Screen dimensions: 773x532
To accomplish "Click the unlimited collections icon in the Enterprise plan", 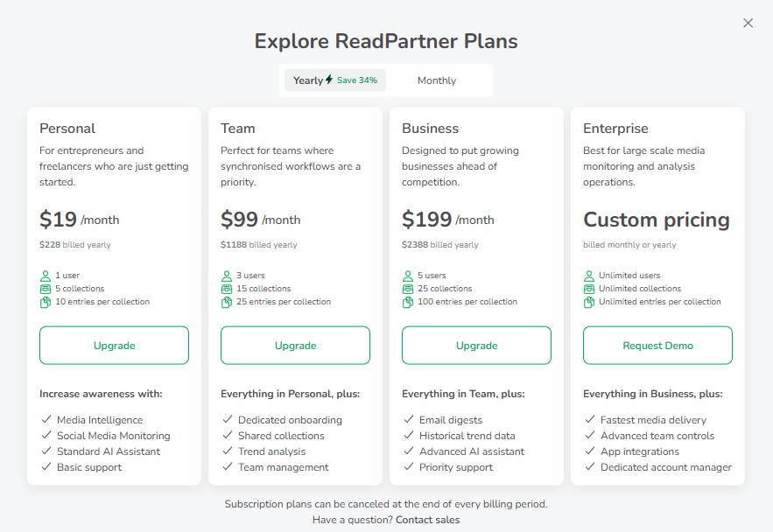I will pyautogui.click(x=589, y=289).
